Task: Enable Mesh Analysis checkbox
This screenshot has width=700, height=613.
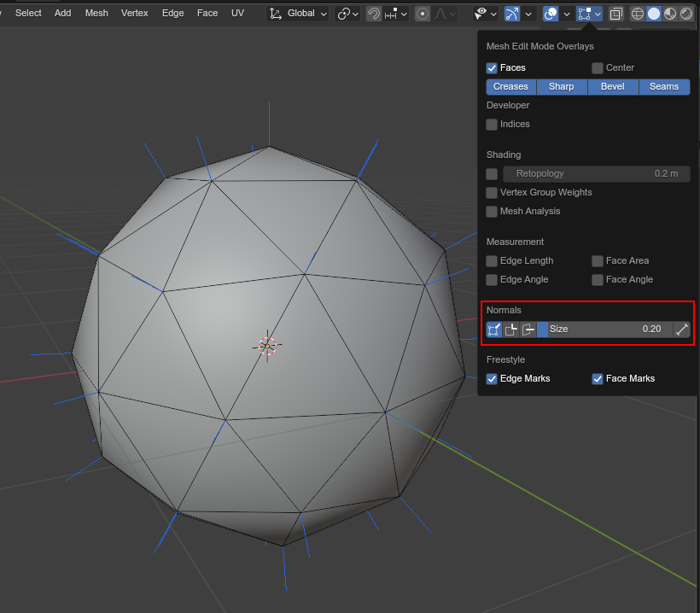Action: 492,211
